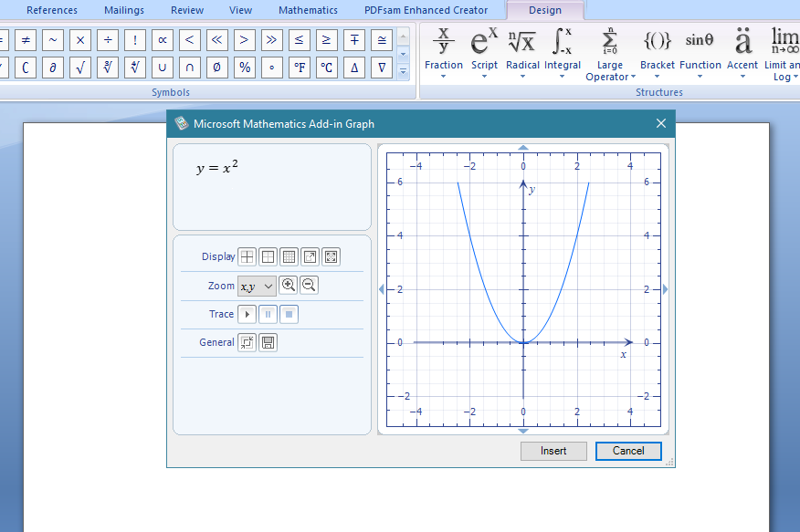Insert the union symbol

pos(163,68)
